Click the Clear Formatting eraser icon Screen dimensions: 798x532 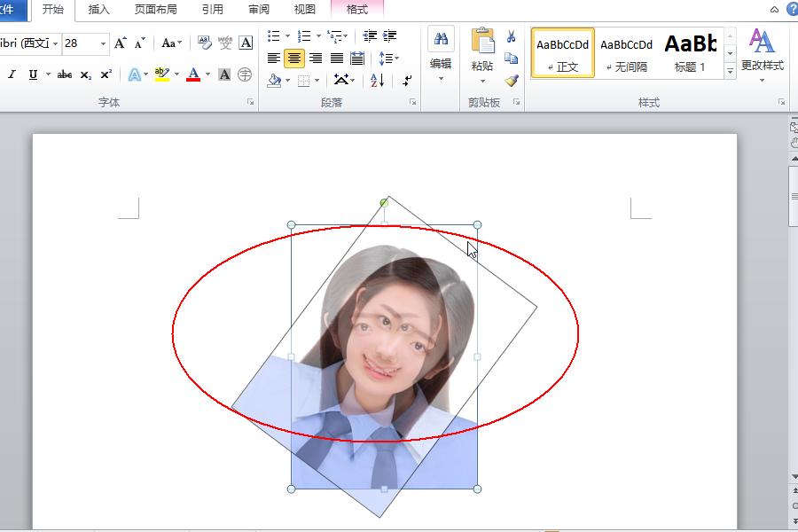pos(204,43)
